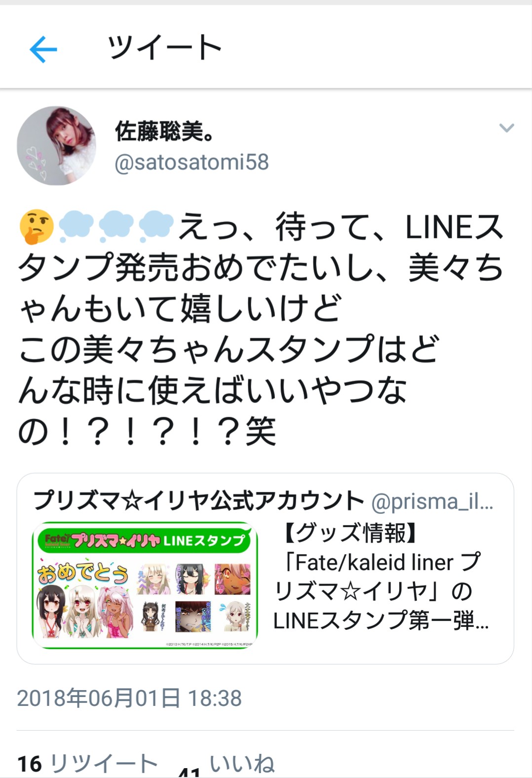
Task: Open 佐藤聡美 profile avatar
Action: pos(56,146)
